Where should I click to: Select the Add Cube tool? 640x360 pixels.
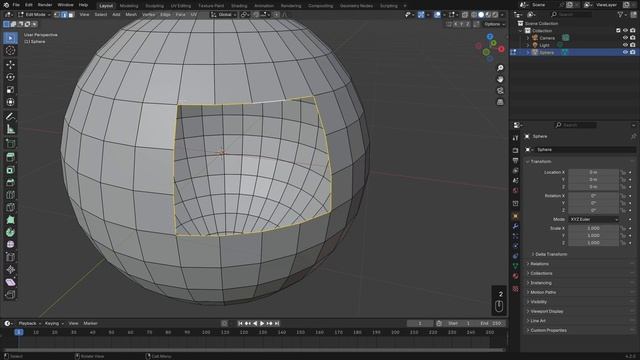(10, 143)
